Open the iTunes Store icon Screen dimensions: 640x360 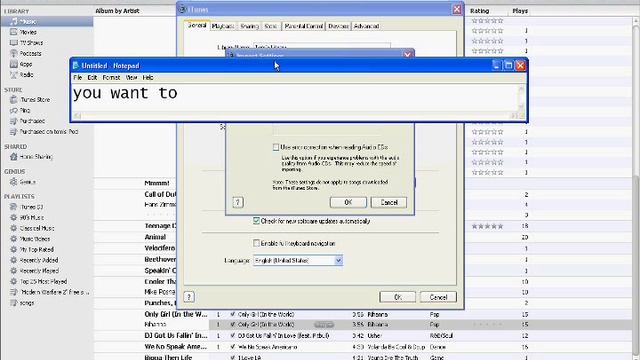14,100
